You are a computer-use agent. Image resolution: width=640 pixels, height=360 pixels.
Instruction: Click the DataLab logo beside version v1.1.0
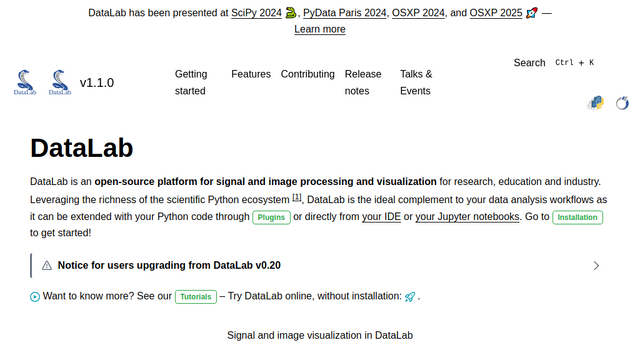(x=60, y=82)
